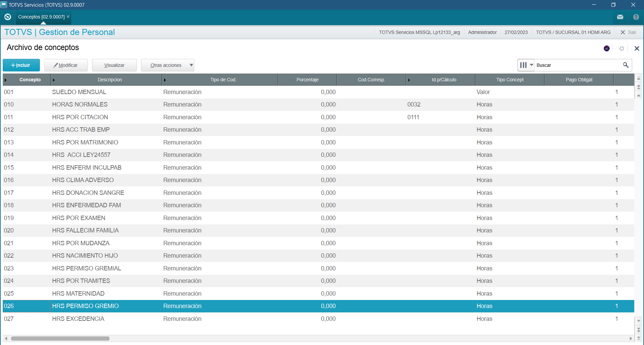The image size is (644, 345).
Task: Select the HRS POR TRAMITES row
Action: [x=318, y=281]
